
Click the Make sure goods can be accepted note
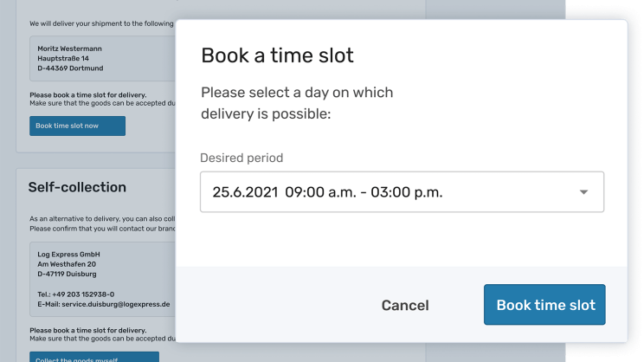(100, 103)
